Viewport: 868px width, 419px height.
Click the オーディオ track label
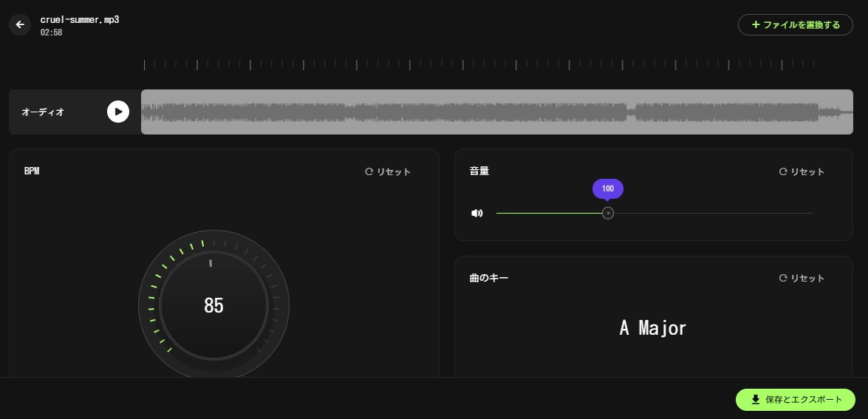[43, 112]
